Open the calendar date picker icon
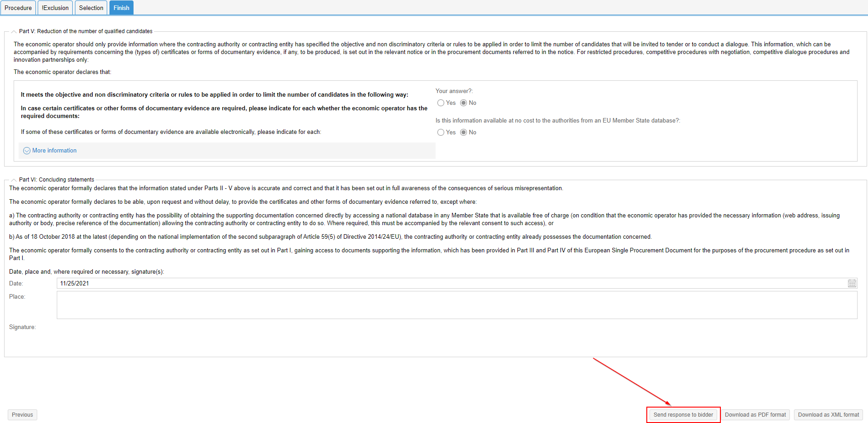 (x=852, y=283)
